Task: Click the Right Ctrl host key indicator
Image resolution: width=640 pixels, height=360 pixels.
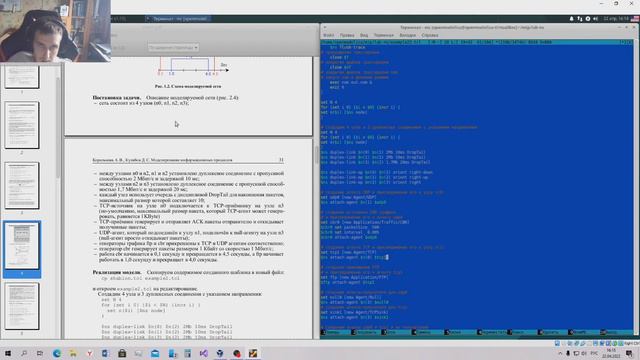Action: tap(631, 343)
